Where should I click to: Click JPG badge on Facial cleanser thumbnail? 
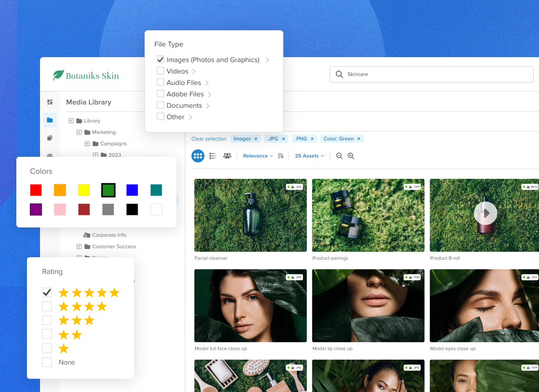pos(294,187)
